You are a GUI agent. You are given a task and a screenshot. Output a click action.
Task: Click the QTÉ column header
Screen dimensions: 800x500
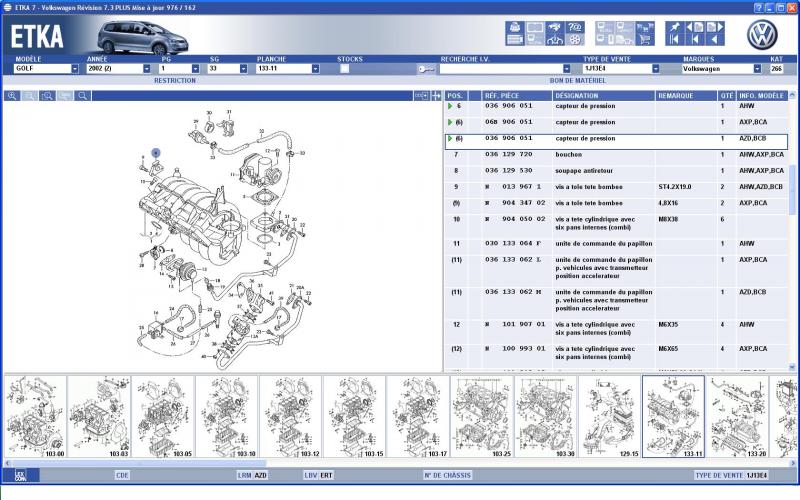727,96
